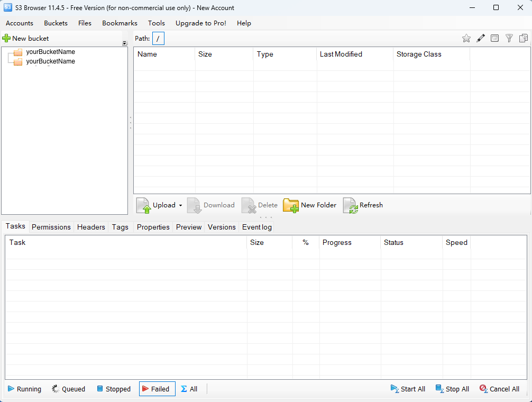The height and width of the screenshot is (402, 532).
Task: Open the Versions tab
Action: 222,227
